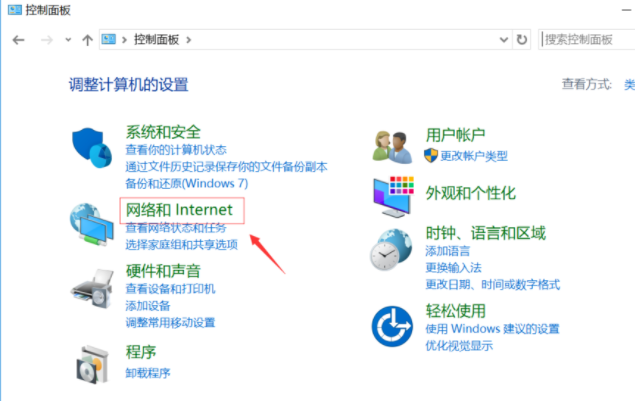Image resolution: width=635 pixels, height=401 pixels.
Task: Open the 网络和 Internet category link
Action: click(x=179, y=210)
